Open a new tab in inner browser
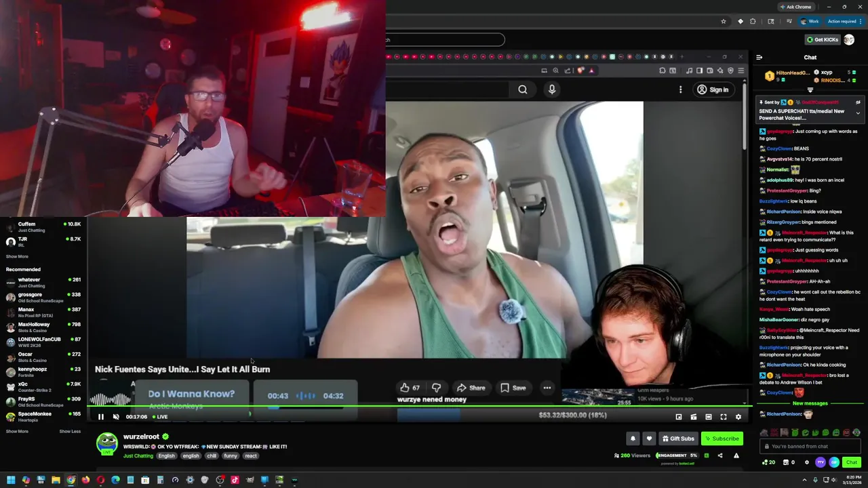The image size is (868, 488). click(x=682, y=57)
